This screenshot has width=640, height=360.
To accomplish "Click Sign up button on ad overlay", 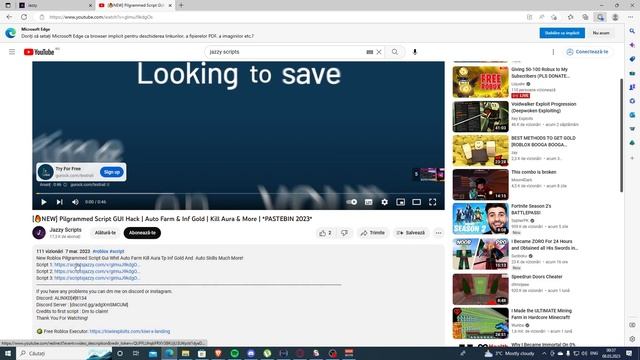I will point(112,172).
